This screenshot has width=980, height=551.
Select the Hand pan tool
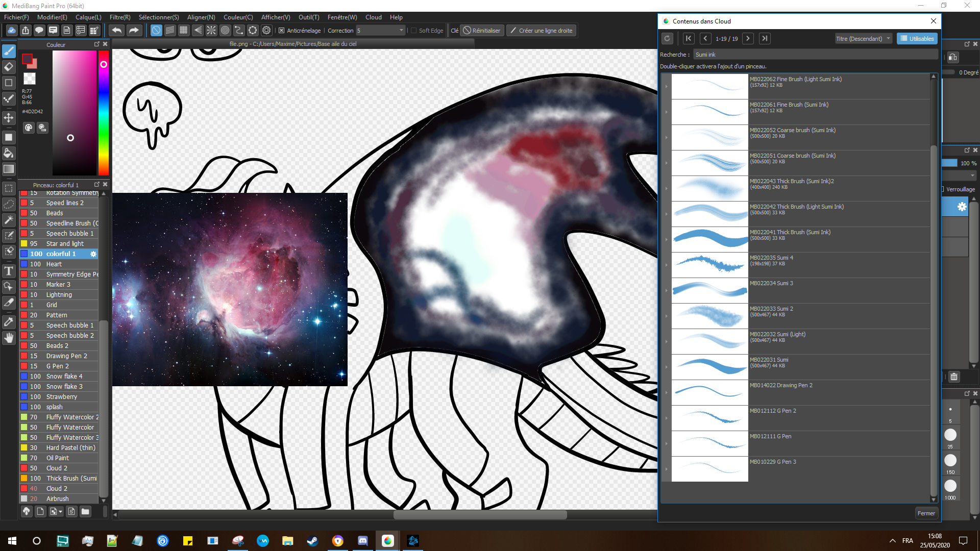(9, 338)
